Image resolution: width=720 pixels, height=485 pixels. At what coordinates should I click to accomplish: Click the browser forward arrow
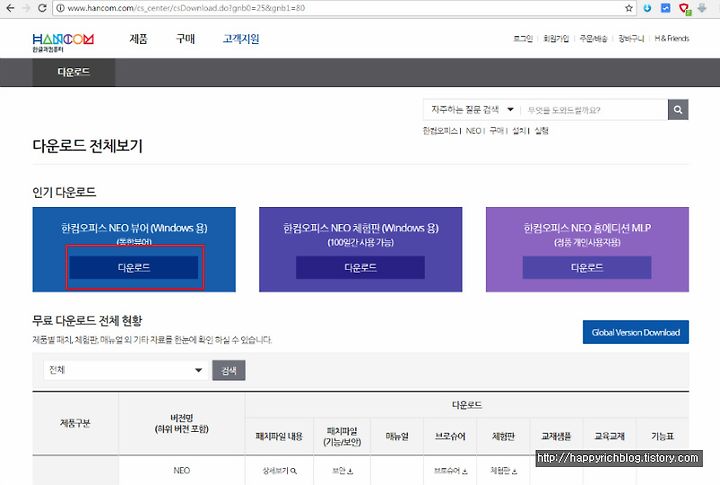click(x=26, y=8)
